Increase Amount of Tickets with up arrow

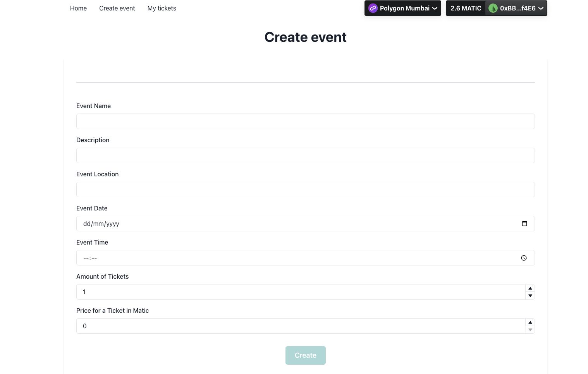[530, 288]
